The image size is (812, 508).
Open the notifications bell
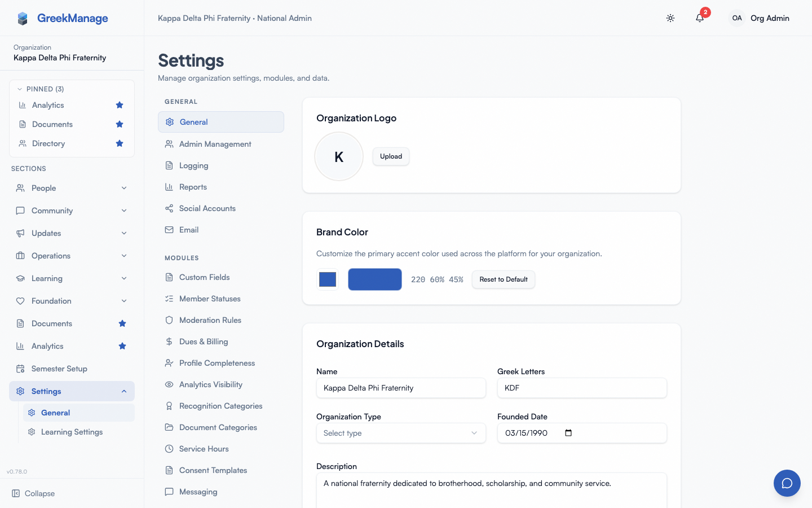[x=700, y=18]
